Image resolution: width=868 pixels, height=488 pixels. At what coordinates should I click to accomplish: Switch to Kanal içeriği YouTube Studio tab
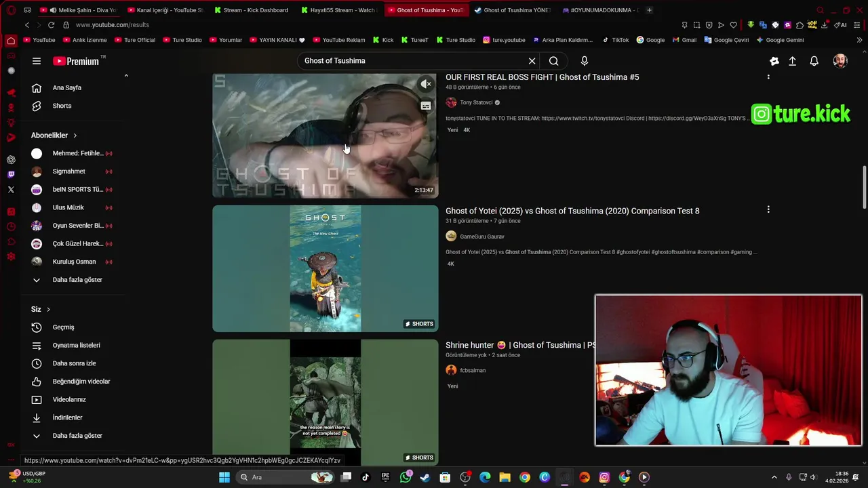click(165, 10)
